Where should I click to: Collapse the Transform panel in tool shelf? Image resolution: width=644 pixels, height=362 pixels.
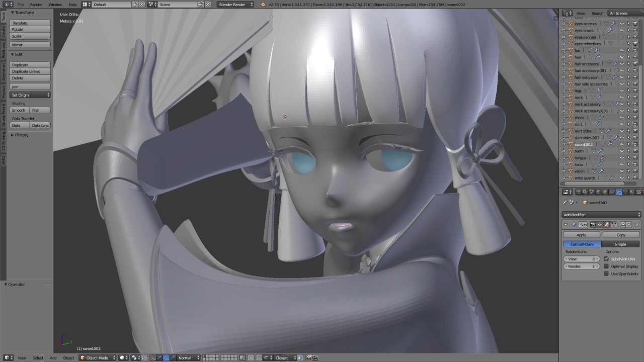[x=13, y=13]
